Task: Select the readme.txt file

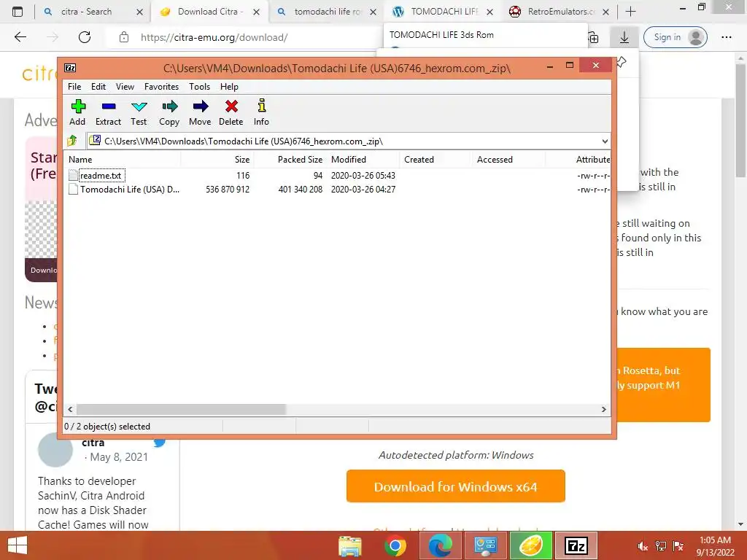Action: point(101,175)
